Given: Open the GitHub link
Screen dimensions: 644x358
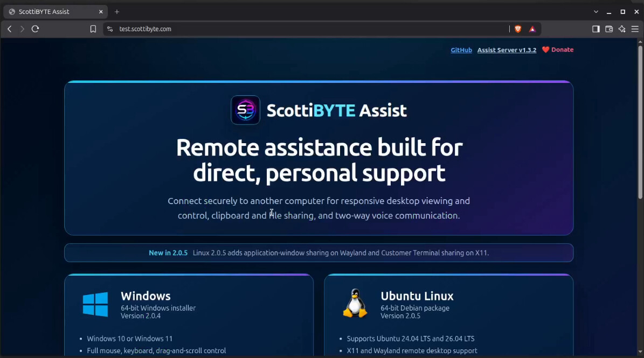Looking at the screenshot, I should (461, 50).
